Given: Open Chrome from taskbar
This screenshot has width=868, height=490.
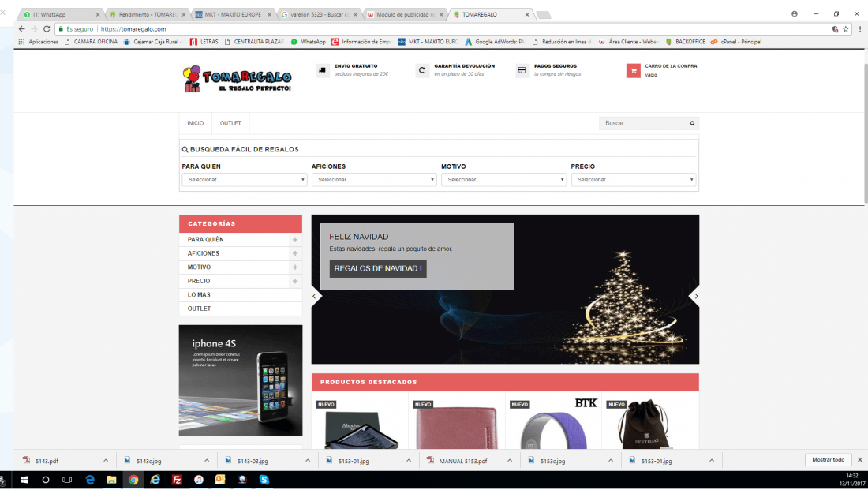Looking at the screenshot, I should [x=133, y=480].
